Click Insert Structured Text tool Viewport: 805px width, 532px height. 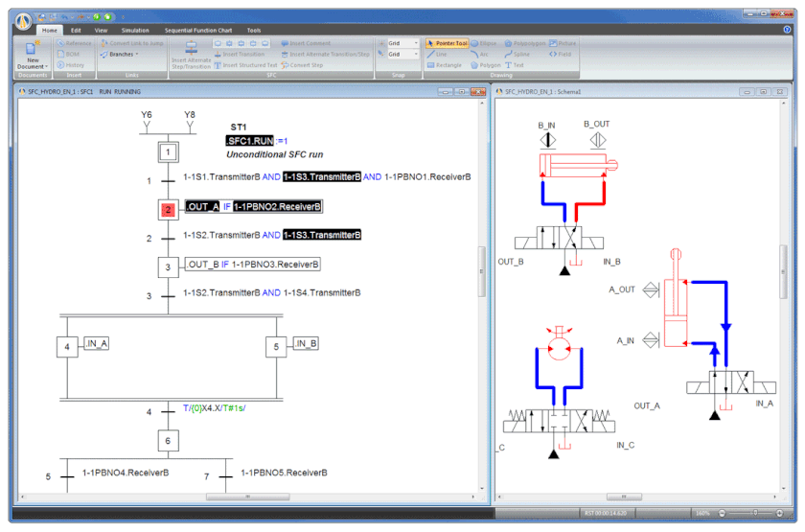(245, 65)
